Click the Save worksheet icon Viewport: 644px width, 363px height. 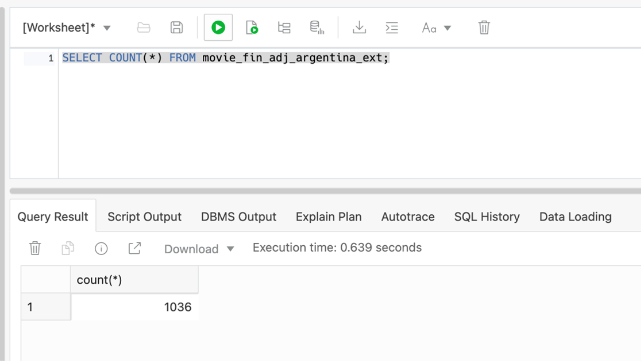(x=177, y=28)
